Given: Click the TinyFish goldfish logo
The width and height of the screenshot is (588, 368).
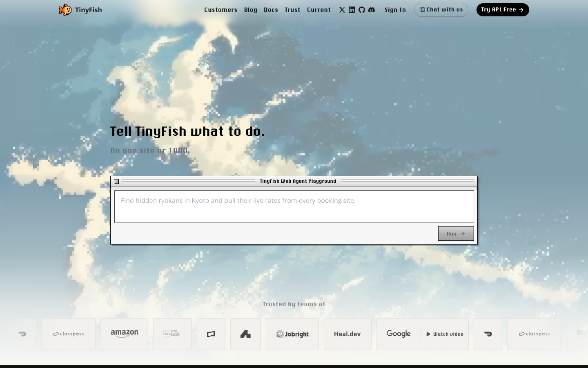Looking at the screenshot, I should (65, 10).
